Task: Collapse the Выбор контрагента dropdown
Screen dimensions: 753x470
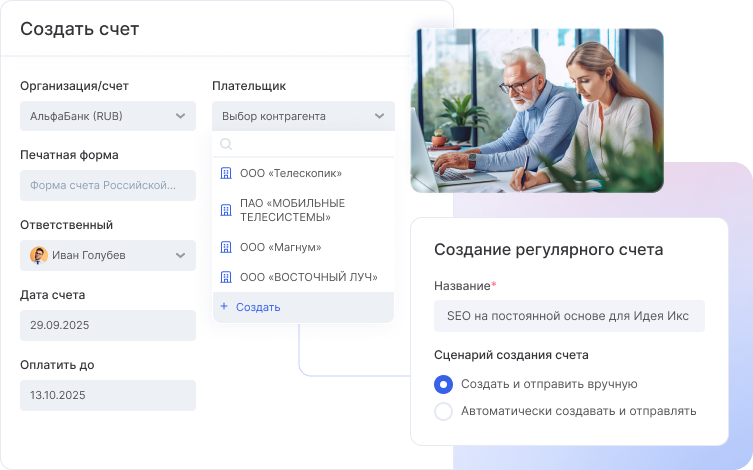Action: (x=379, y=116)
